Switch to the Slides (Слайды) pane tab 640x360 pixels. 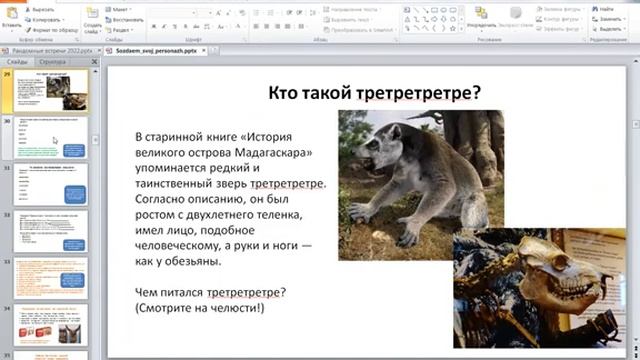click(x=17, y=62)
